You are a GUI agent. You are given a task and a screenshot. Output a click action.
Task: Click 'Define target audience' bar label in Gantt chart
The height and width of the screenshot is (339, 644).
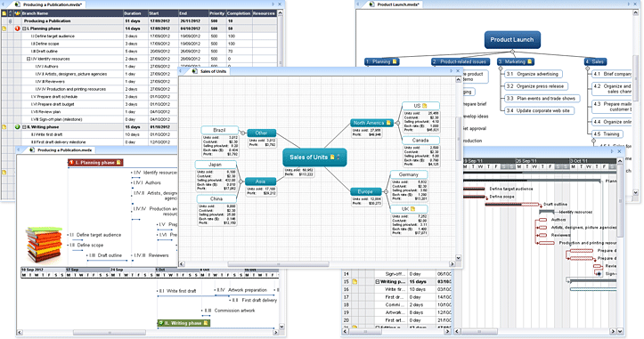point(511,189)
